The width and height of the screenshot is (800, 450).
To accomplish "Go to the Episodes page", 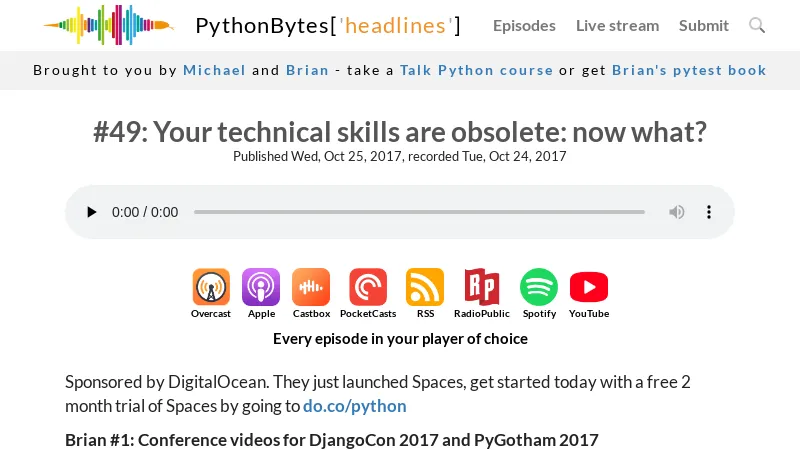I will click(524, 26).
